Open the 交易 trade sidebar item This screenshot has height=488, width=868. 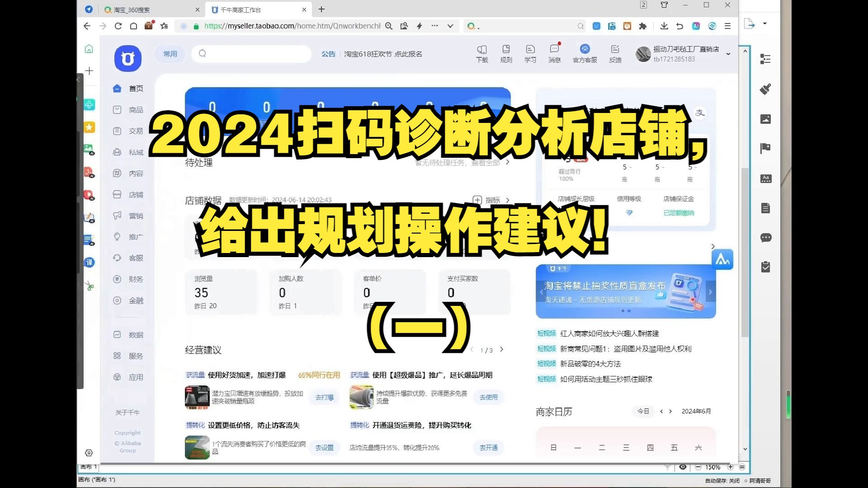point(128,131)
